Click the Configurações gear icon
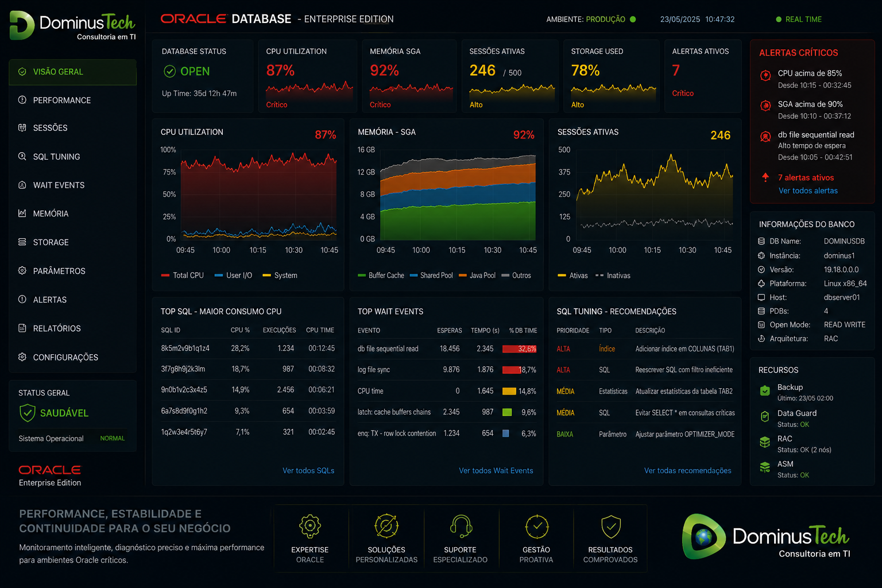The width and height of the screenshot is (882, 588). click(22, 357)
